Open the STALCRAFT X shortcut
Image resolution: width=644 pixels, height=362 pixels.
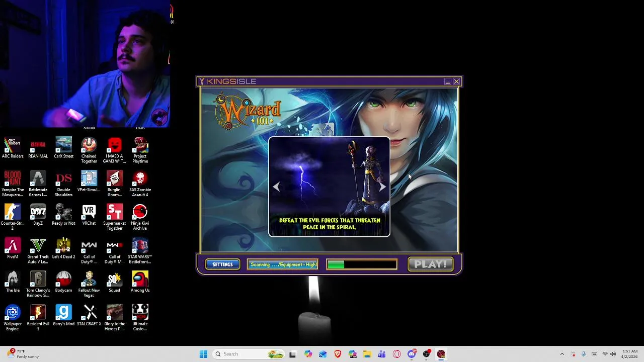(x=89, y=316)
